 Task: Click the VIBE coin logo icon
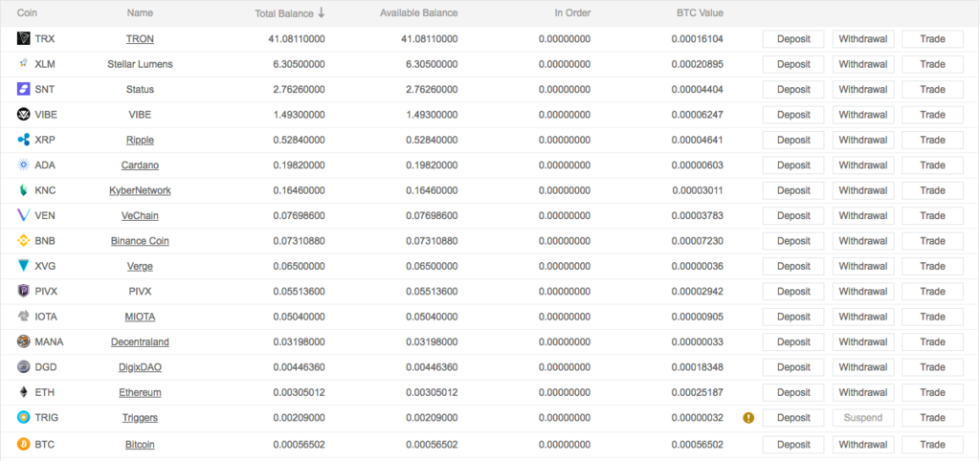click(24, 115)
